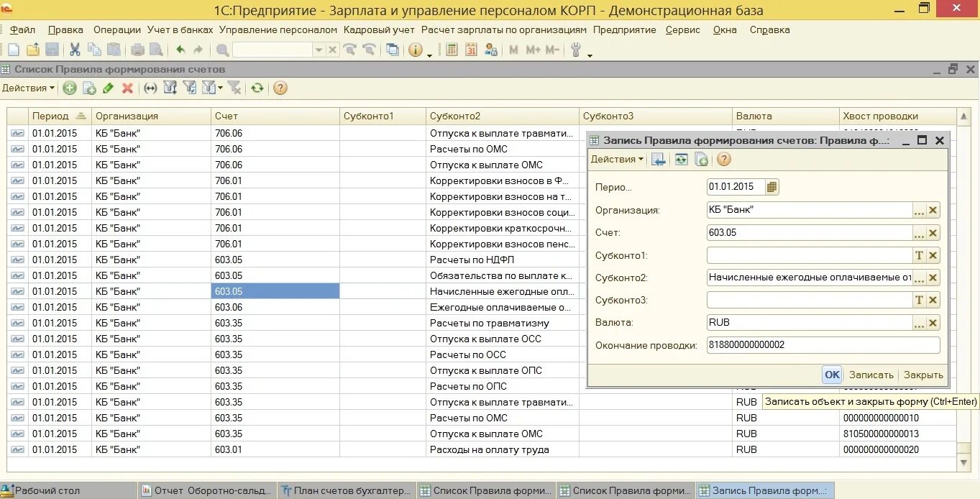
Task: Open the calculator tool
Action: [452, 50]
